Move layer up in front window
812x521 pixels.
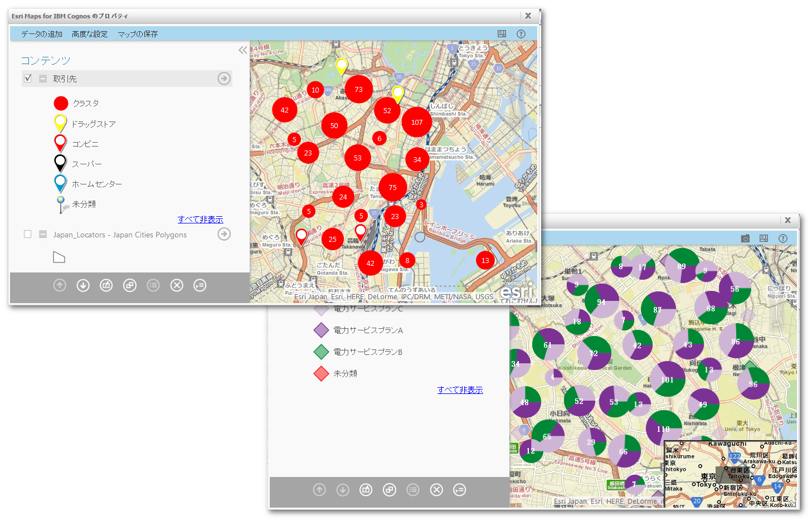tap(60, 285)
